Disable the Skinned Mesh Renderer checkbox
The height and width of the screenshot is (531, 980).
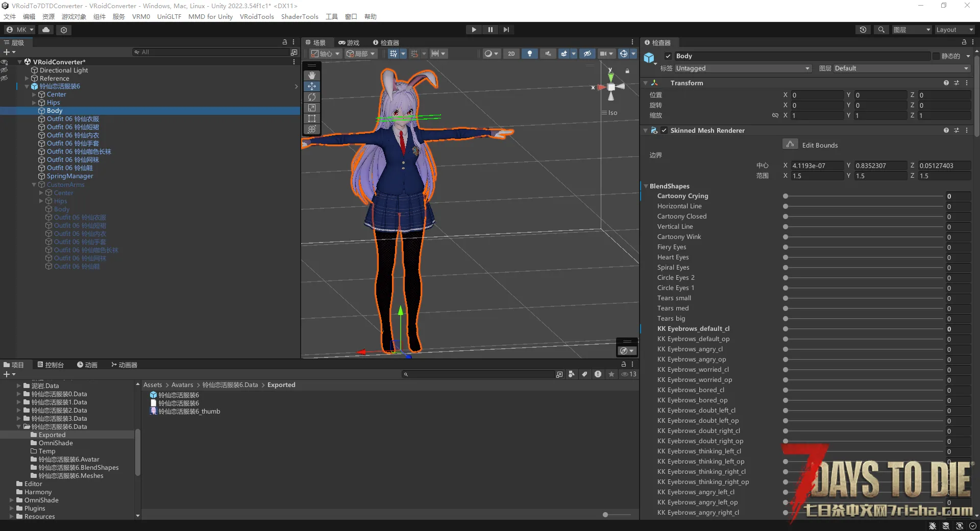(664, 131)
